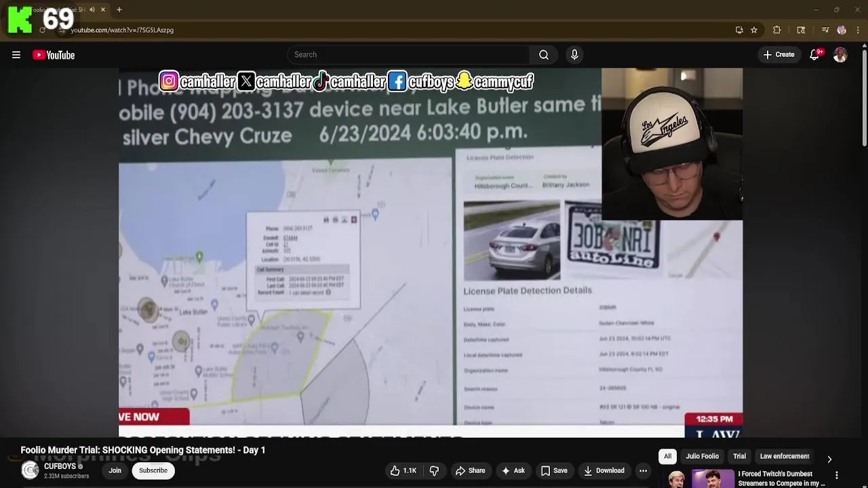Select the Law enforcement filter chip

click(x=785, y=456)
